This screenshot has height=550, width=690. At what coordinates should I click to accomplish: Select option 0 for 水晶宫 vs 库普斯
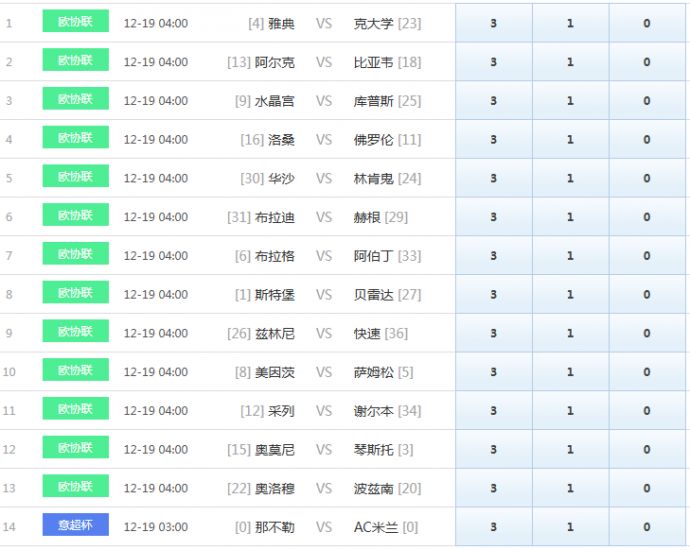(x=647, y=101)
